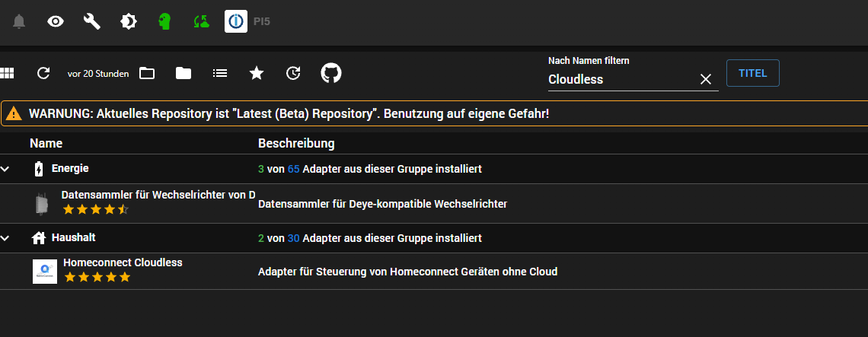The height and width of the screenshot is (337, 868).
Task: Collapse all groups with outline folder icon
Action: pos(147,73)
